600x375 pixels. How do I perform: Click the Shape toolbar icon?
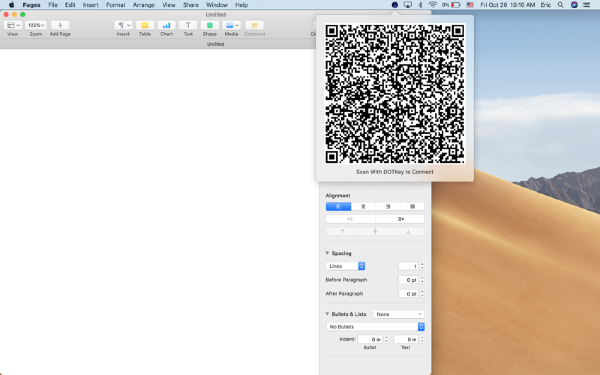point(210,25)
